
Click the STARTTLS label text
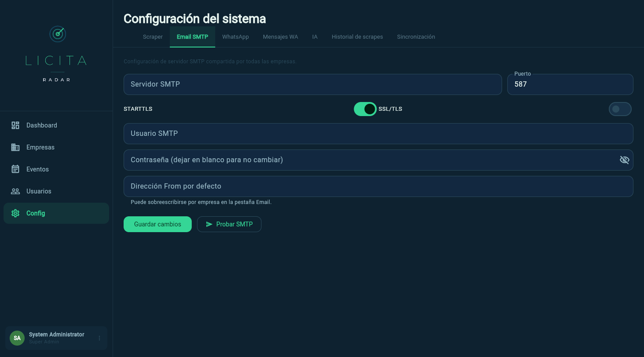(138, 109)
